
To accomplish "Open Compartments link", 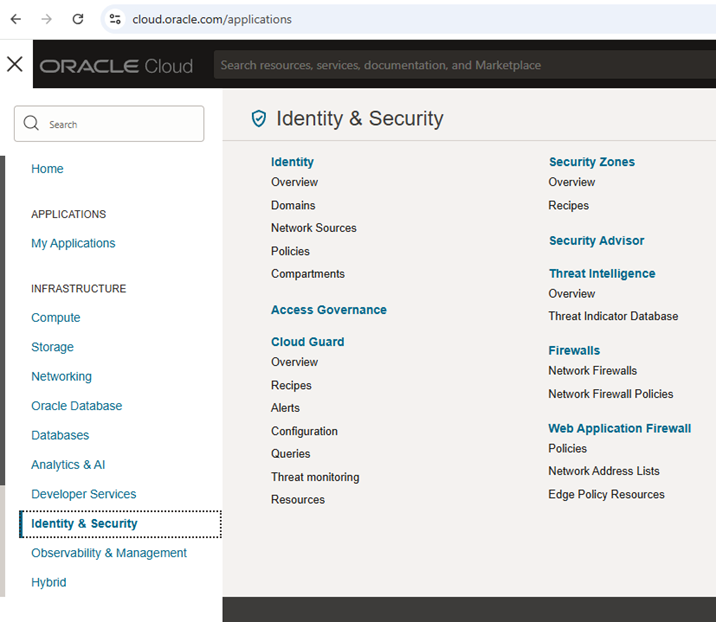I will click(x=308, y=274).
